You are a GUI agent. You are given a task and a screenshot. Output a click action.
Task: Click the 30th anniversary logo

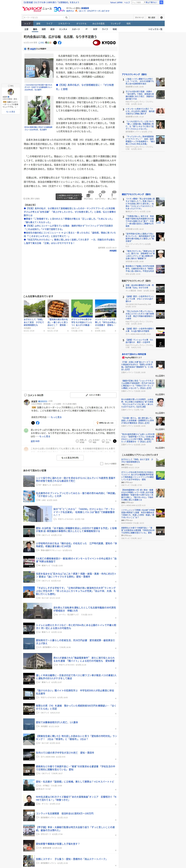click(59, 9)
